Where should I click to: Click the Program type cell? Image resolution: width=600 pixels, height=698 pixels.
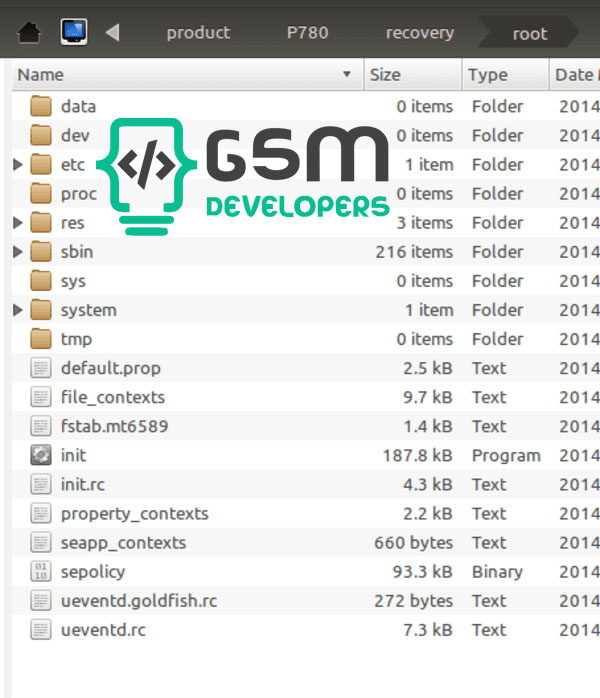pos(506,456)
